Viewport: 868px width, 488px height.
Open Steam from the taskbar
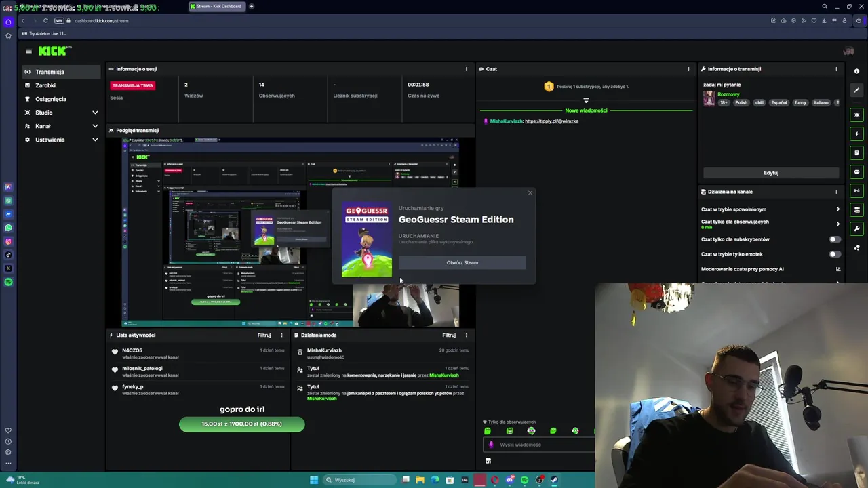click(554, 480)
